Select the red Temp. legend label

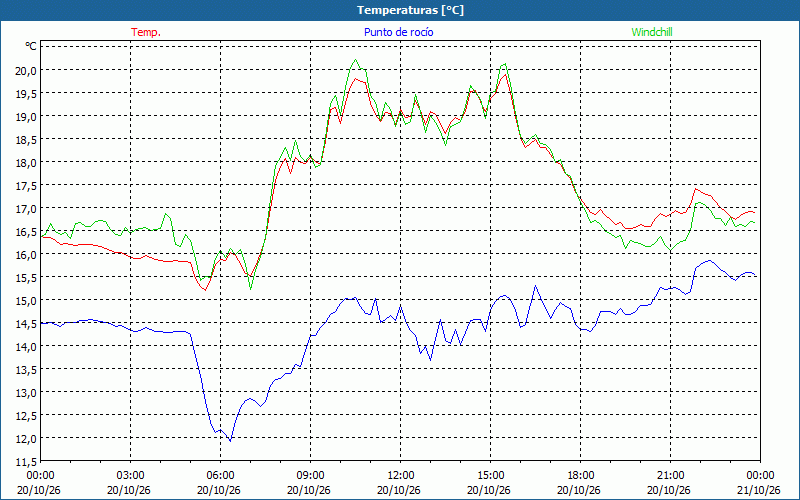coord(146,32)
